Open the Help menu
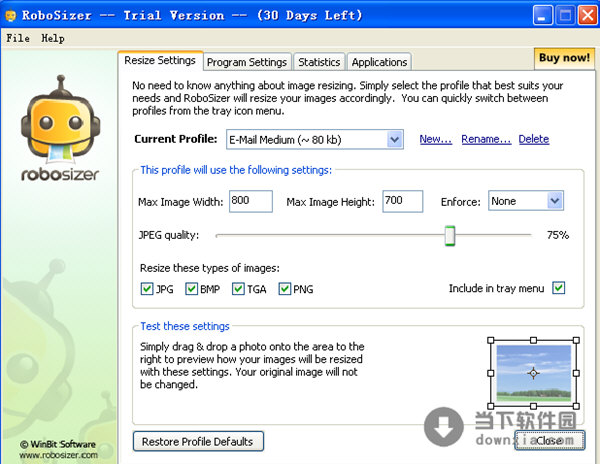 point(53,38)
